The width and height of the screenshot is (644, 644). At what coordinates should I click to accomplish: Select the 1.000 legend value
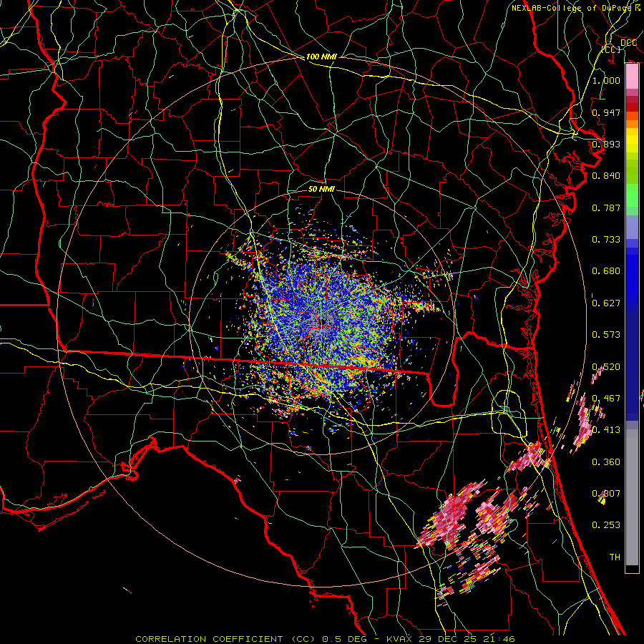pyautogui.click(x=606, y=80)
